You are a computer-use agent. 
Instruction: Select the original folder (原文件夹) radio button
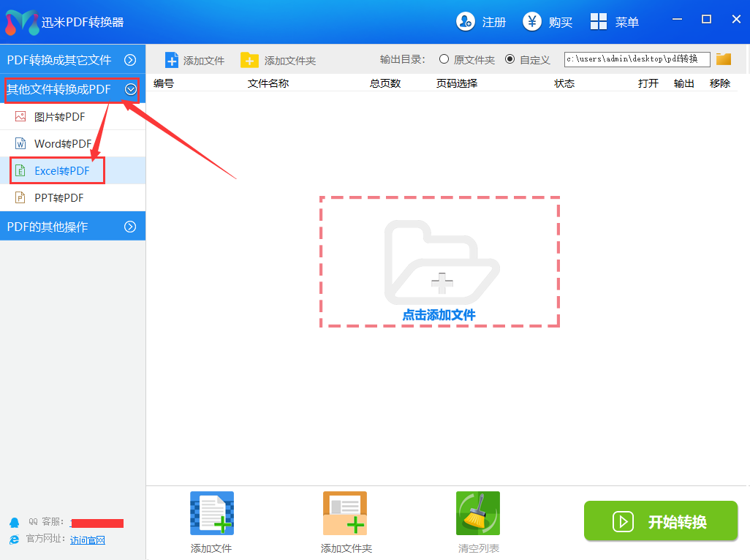tap(444, 59)
